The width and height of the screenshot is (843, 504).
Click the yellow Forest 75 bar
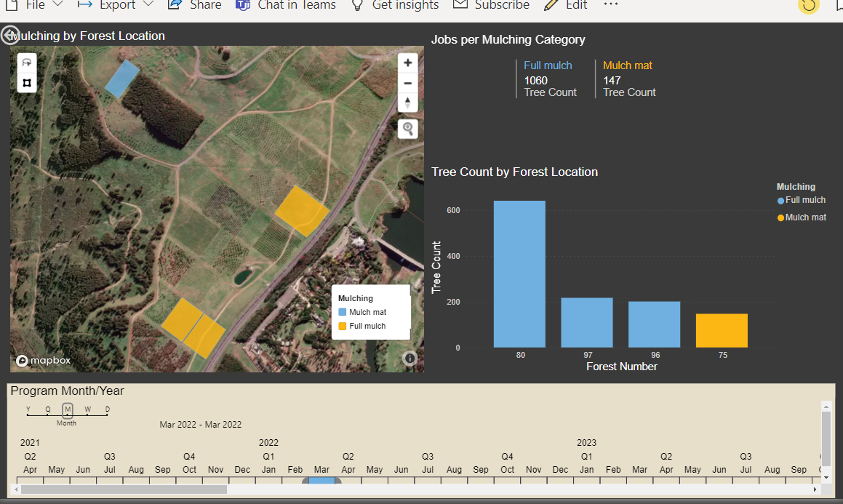pos(722,330)
